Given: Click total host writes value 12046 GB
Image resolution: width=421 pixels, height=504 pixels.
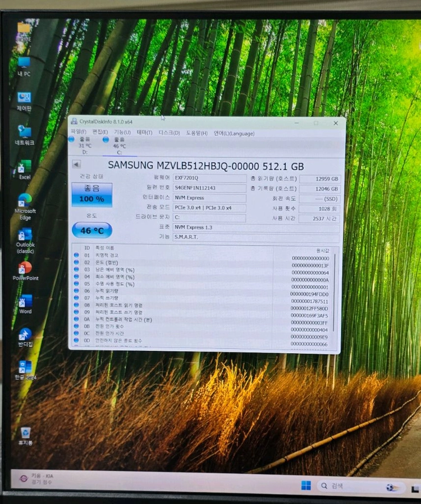Looking at the screenshot, I should pyautogui.click(x=319, y=189).
